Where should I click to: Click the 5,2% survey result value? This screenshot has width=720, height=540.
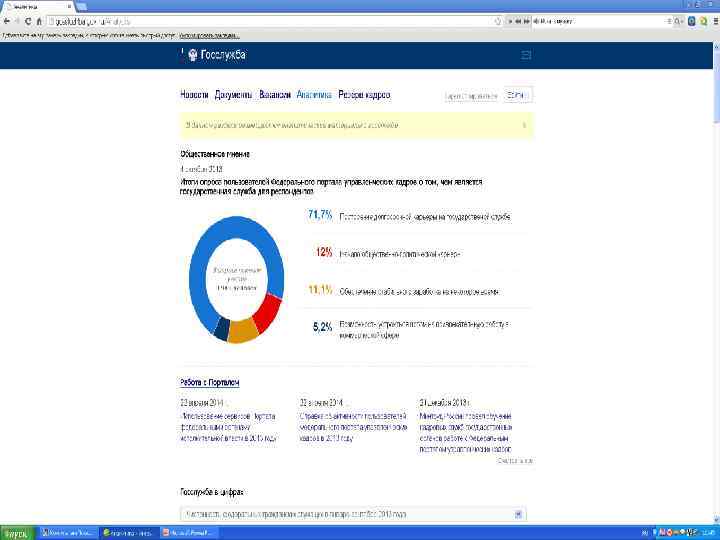tap(322, 327)
